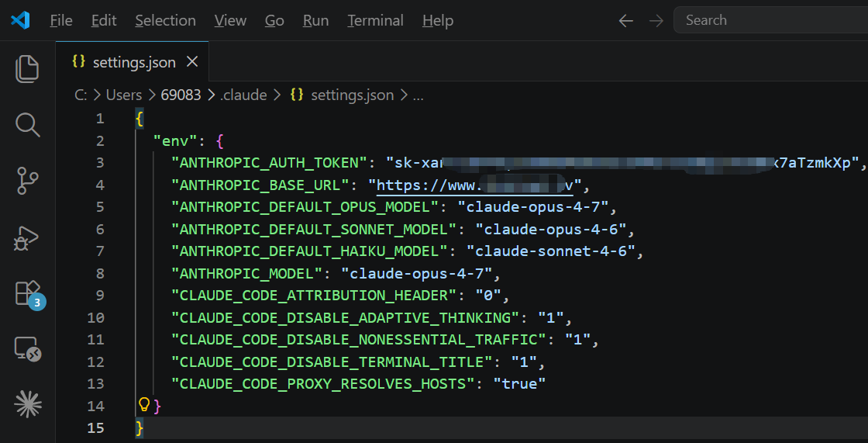The width and height of the screenshot is (868, 443).
Task: Open the Terminal menu
Action: tap(375, 20)
